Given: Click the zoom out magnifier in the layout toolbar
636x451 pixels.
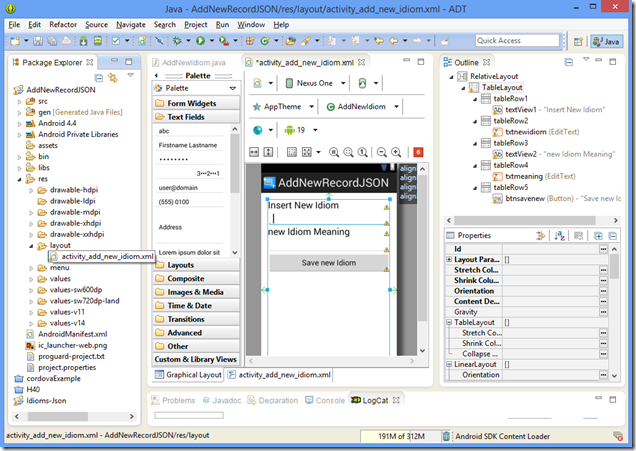Looking at the screenshot, I should (x=381, y=152).
